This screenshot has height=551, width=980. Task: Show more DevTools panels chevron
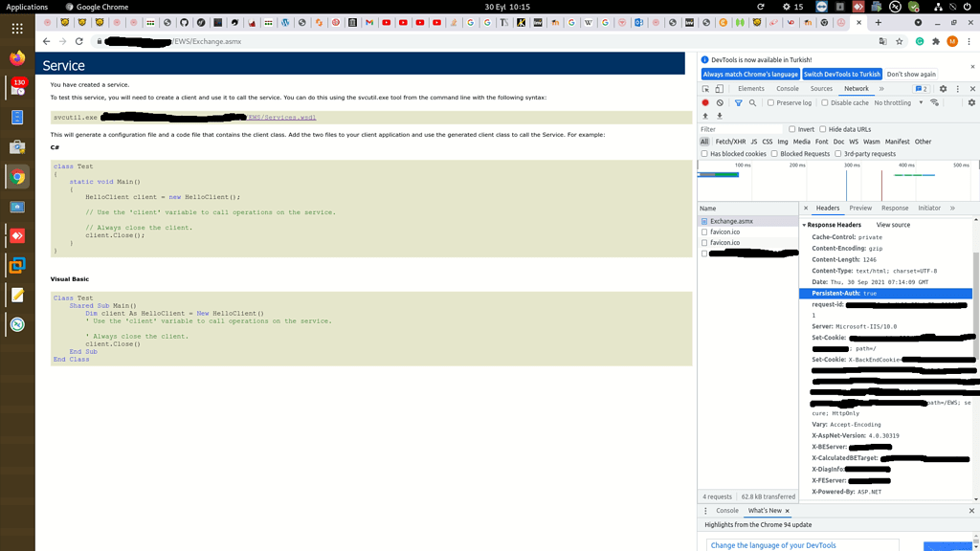pyautogui.click(x=881, y=89)
